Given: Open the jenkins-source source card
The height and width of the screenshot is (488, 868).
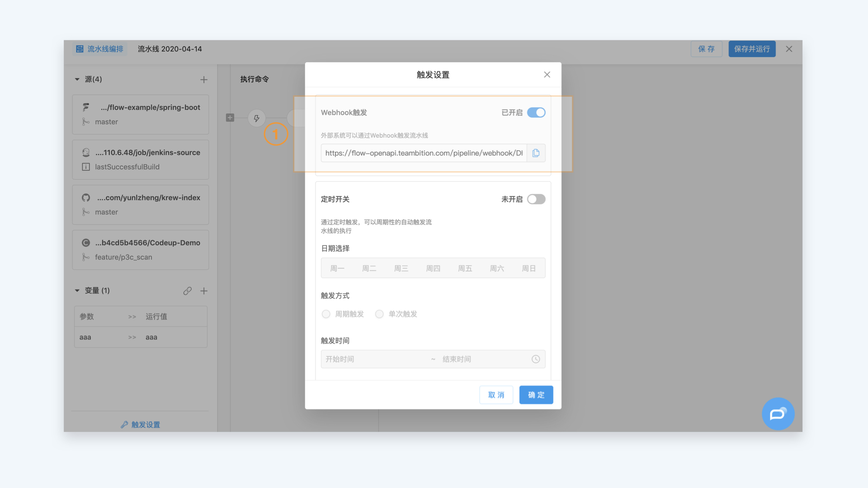Looking at the screenshot, I should coord(141,160).
